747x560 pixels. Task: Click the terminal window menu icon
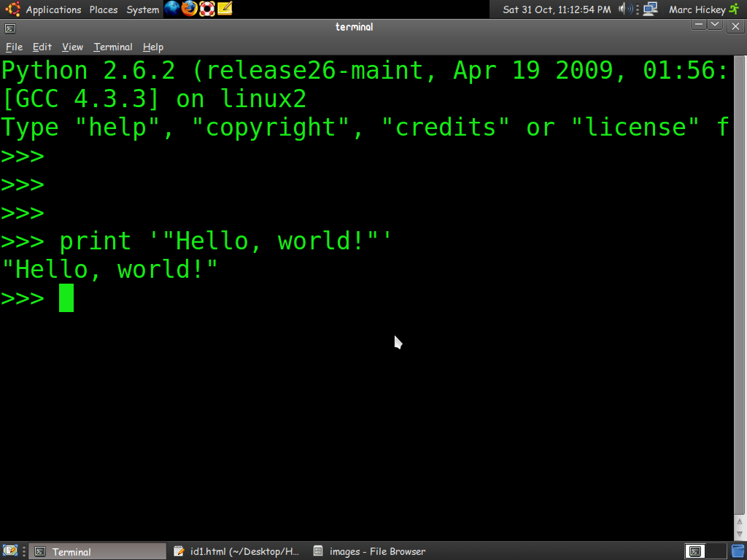coord(9,28)
